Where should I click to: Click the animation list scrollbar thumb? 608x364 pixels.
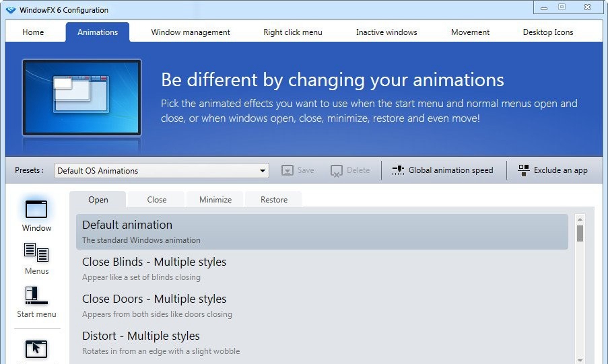(x=580, y=233)
